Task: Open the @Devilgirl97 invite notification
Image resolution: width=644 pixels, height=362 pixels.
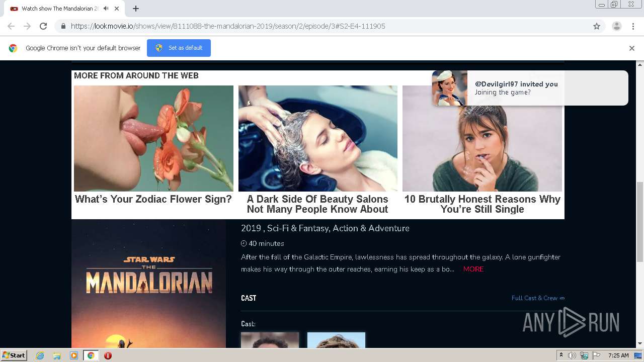Action: tap(530, 88)
